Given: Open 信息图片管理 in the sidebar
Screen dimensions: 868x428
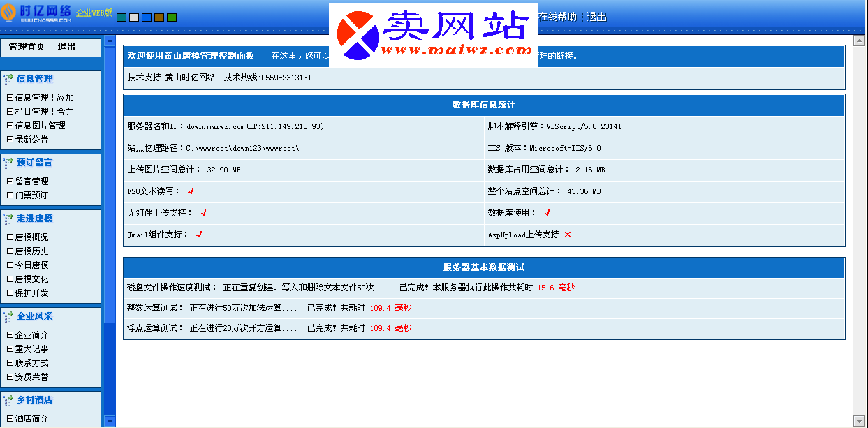Looking at the screenshot, I should click(41, 126).
